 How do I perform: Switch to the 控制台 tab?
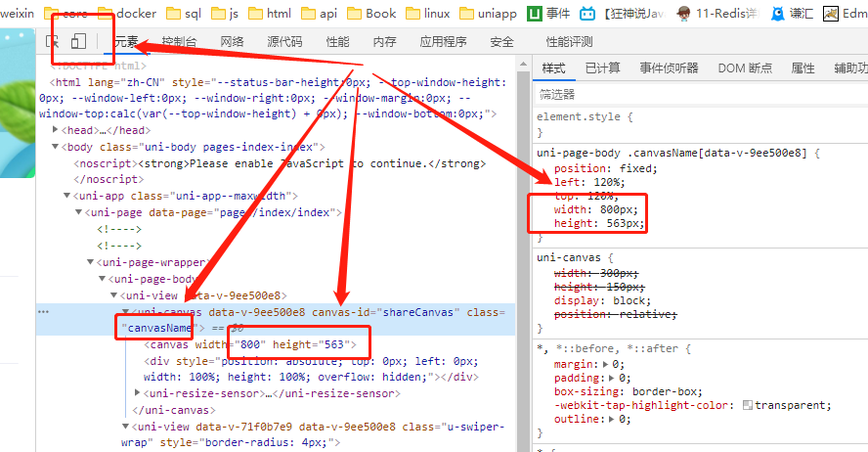point(179,42)
